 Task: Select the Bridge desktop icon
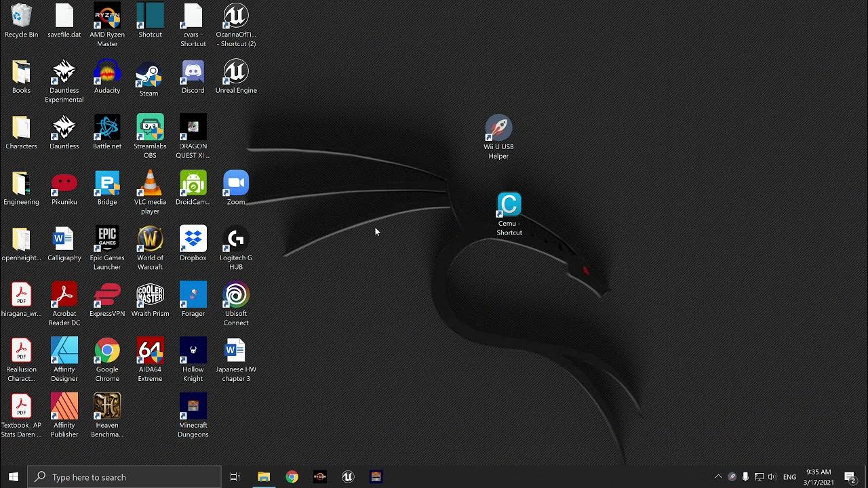click(107, 188)
